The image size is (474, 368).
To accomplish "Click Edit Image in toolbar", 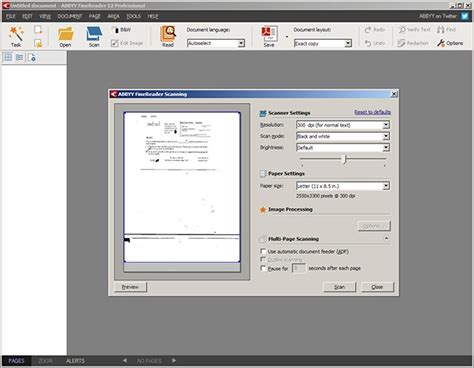I will (x=127, y=43).
